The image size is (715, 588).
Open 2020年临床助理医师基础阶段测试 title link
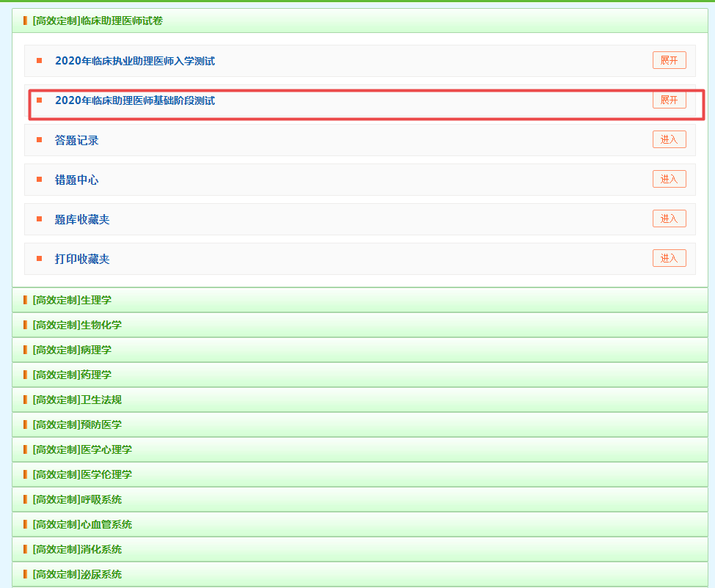click(135, 100)
